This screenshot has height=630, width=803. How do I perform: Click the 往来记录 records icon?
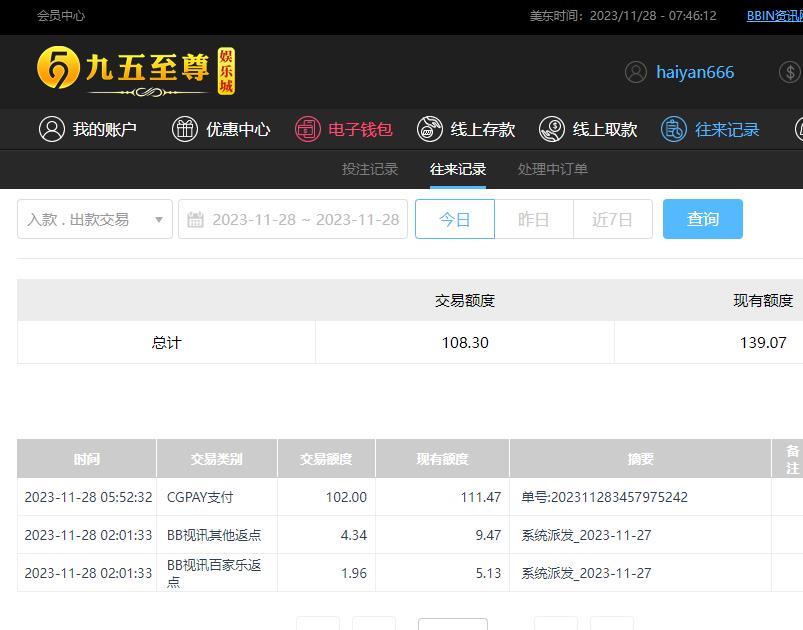(673, 129)
